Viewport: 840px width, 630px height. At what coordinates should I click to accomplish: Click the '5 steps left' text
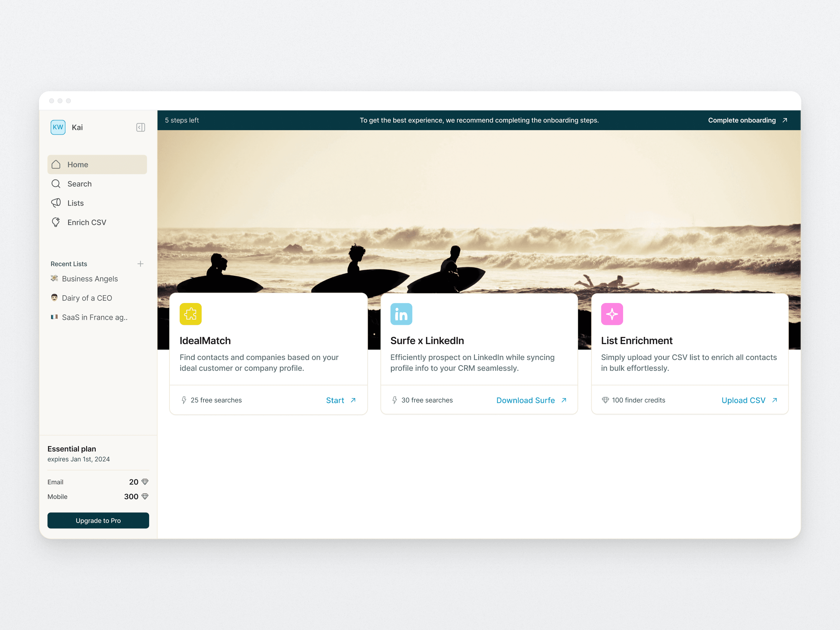(182, 120)
